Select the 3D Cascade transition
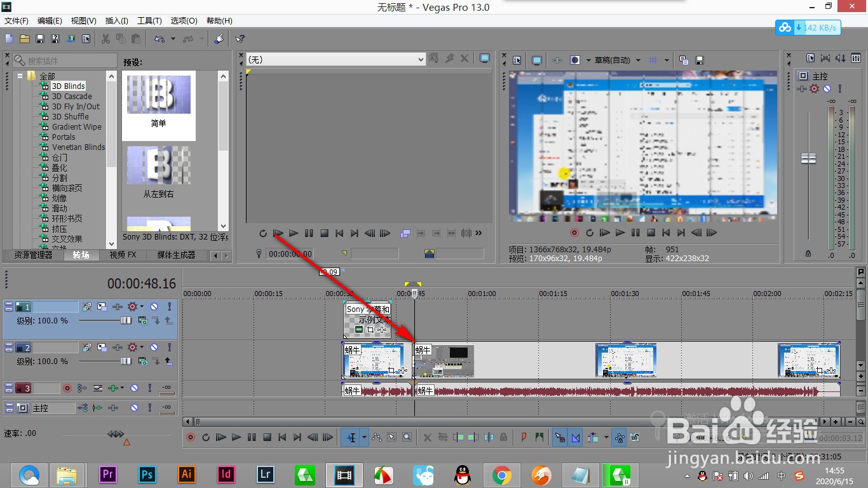The height and width of the screenshot is (488, 868). [72, 96]
